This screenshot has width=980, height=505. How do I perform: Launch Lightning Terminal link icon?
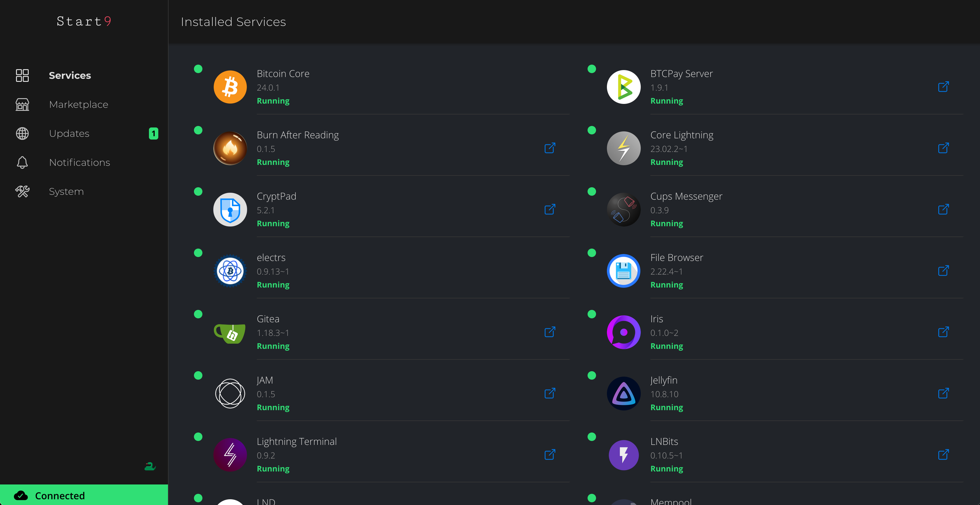tap(550, 455)
